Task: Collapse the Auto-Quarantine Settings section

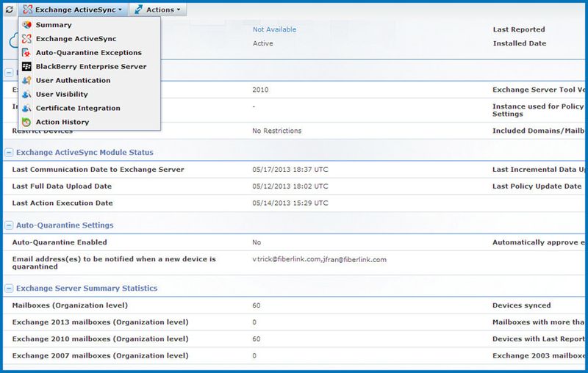Action: click(9, 225)
